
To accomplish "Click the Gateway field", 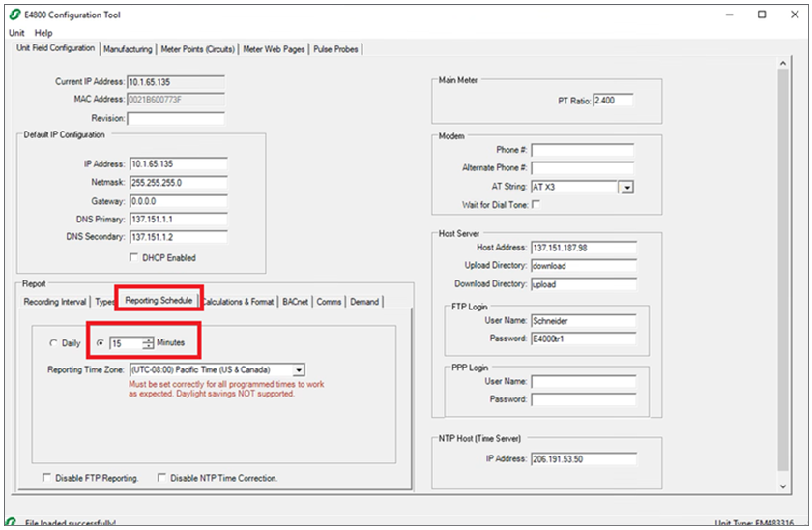I will pyautogui.click(x=179, y=201).
